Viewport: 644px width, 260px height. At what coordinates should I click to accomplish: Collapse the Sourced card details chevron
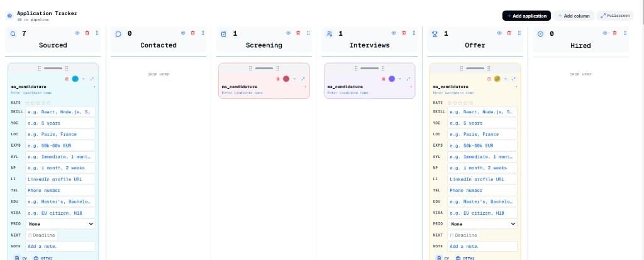[84, 79]
